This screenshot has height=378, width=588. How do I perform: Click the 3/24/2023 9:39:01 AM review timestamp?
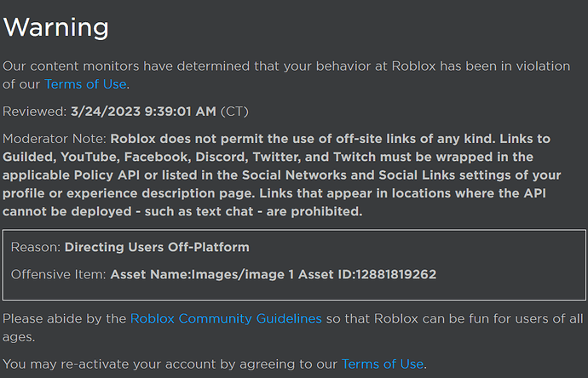pos(144,112)
